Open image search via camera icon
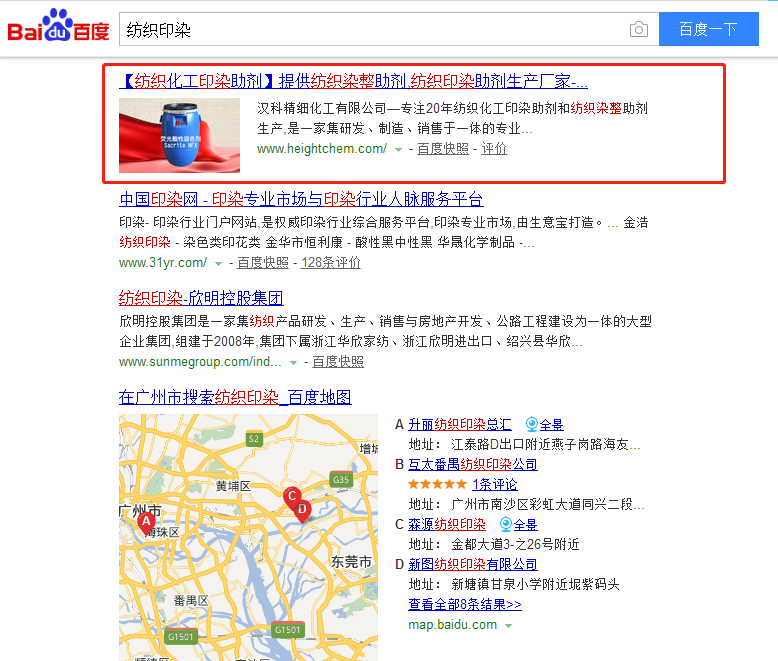778x661 pixels. [x=639, y=30]
